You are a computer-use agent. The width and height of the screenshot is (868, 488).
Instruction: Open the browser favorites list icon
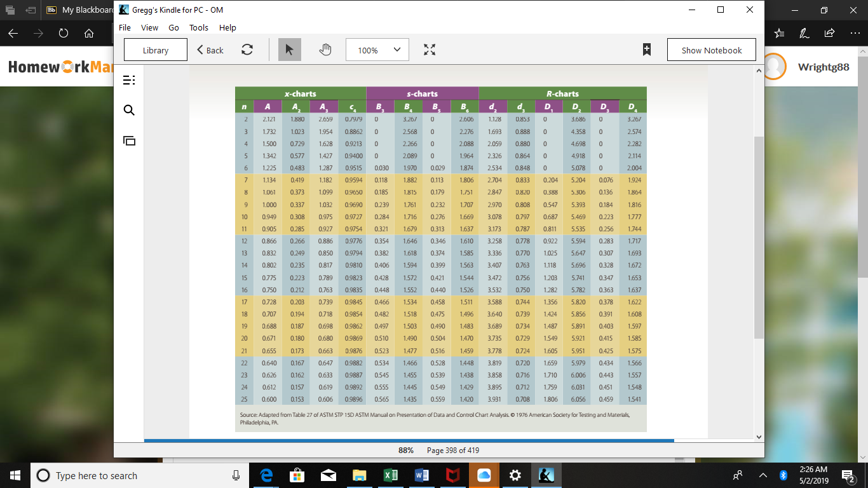pos(780,34)
